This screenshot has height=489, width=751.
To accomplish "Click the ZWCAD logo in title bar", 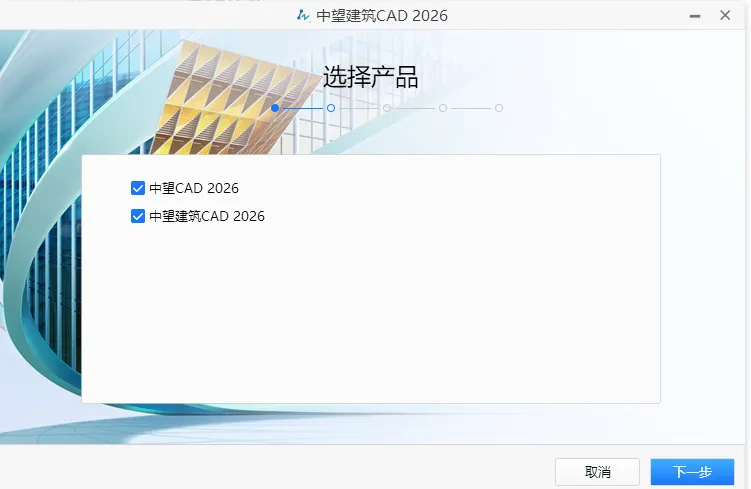I will tap(303, 15).
